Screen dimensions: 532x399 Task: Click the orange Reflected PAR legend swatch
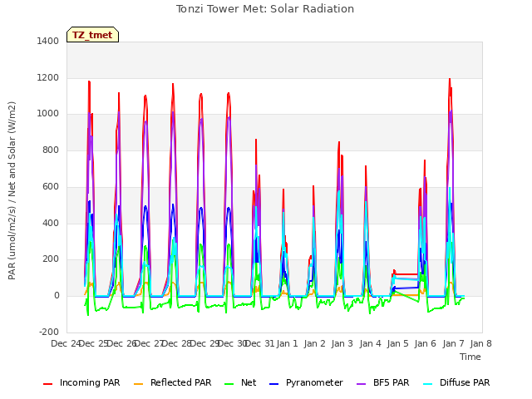click(139, 384)
